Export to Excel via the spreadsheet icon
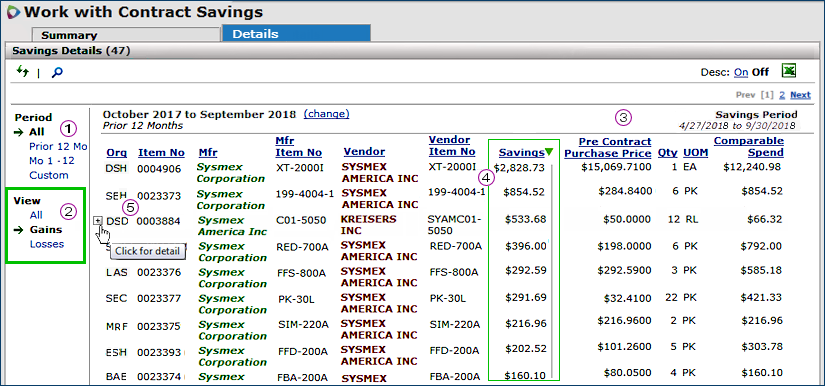 [x=789, y=70]
